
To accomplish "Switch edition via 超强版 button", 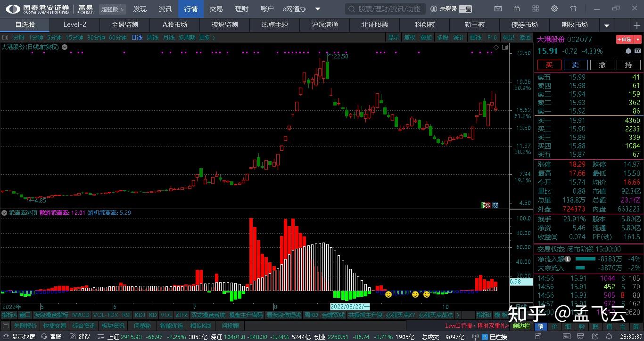I will click(x=113, y=9).
